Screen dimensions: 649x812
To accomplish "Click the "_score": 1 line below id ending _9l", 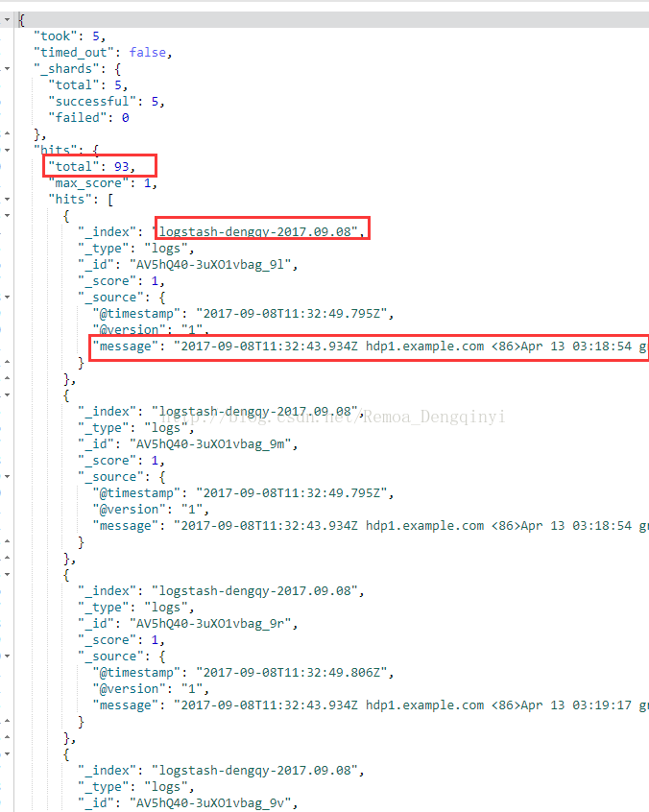I will tap(121, 281).
